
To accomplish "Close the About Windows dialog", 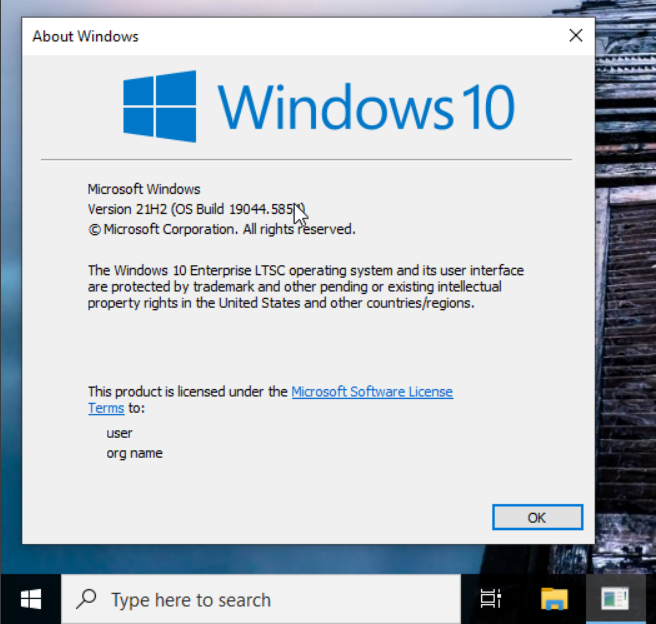I will pyautogui.click(x=576, y=36).
